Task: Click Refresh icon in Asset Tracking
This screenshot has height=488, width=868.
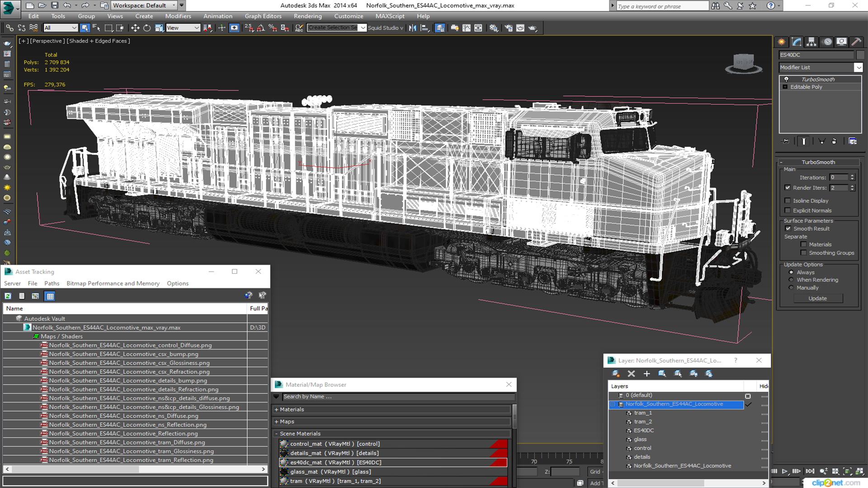Action: 8,296
